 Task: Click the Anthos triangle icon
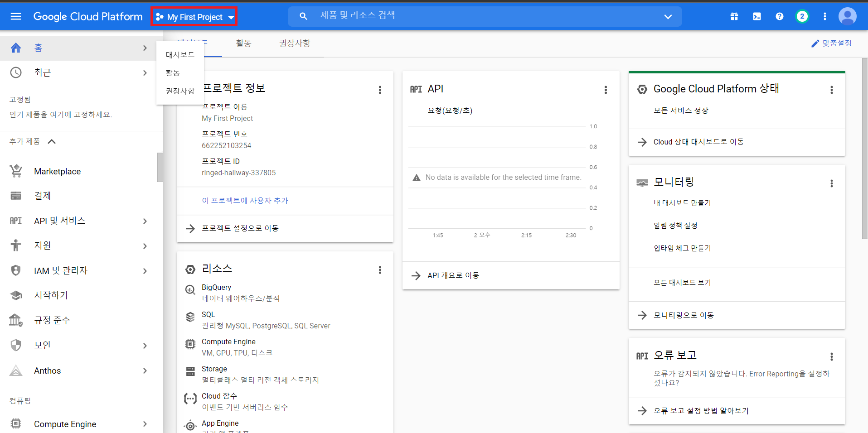(16, 370)
